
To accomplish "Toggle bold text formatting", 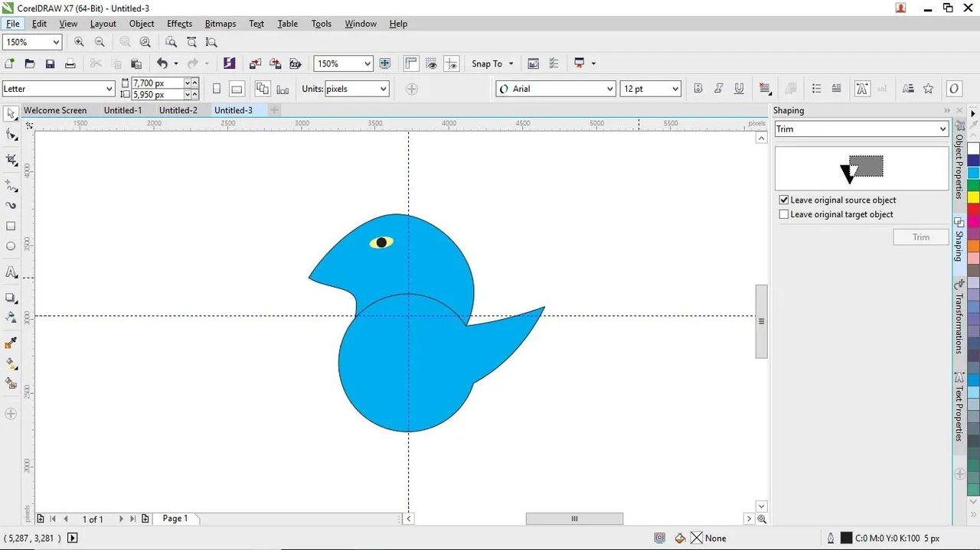I will [697, 89].
